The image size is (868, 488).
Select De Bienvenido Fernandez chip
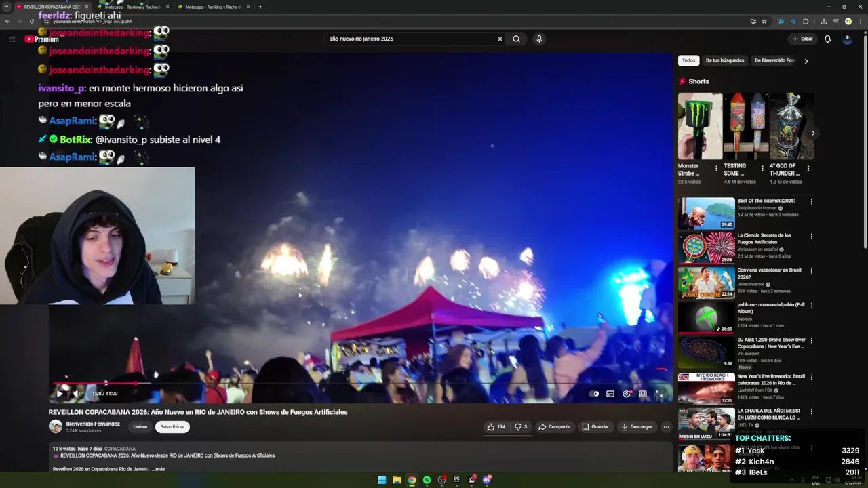pyautogui.click(x=774, y=60)
